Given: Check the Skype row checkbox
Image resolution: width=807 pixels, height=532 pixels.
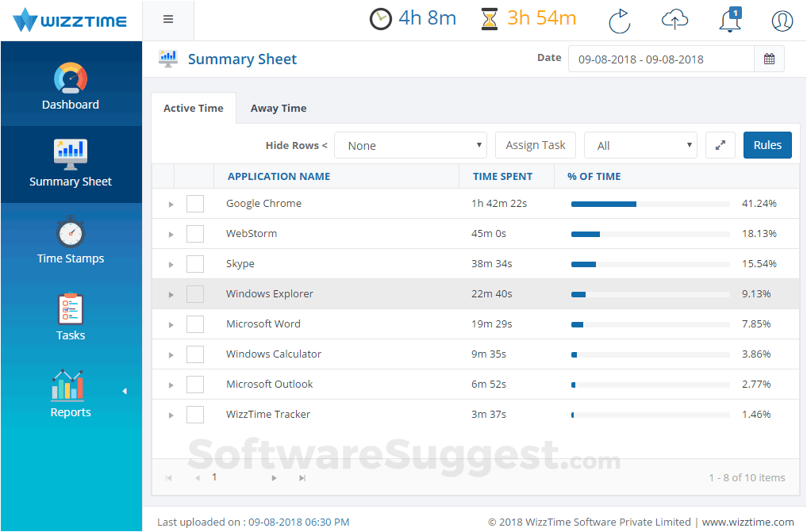Looking at the screenshot, I should tap(195, 264).
